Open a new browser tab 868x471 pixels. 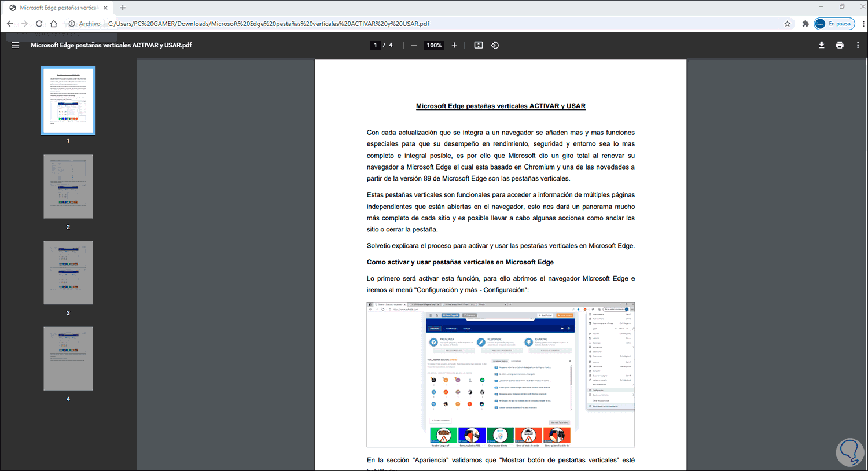[x=123, y=8]
